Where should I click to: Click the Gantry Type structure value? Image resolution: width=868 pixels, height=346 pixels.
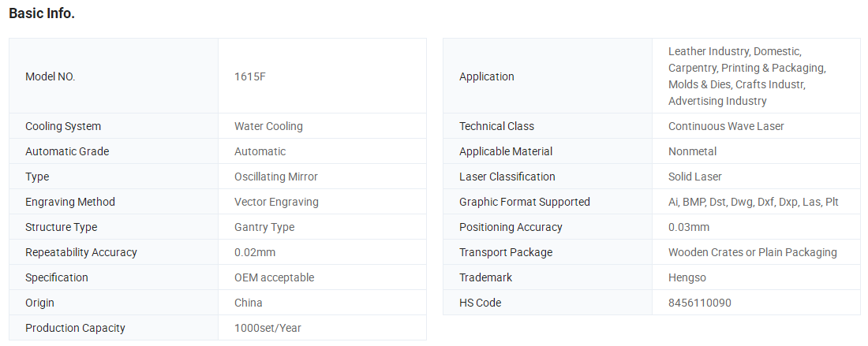click(x=264, y=227)
